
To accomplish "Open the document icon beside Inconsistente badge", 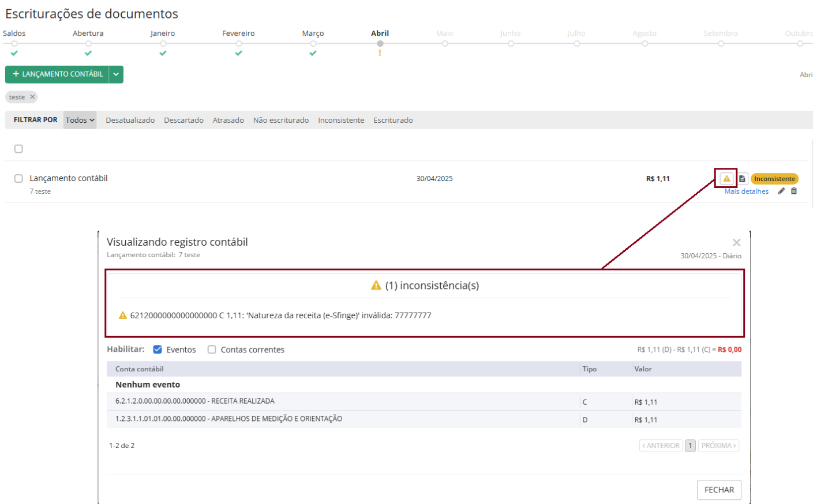I will point(743,179).
